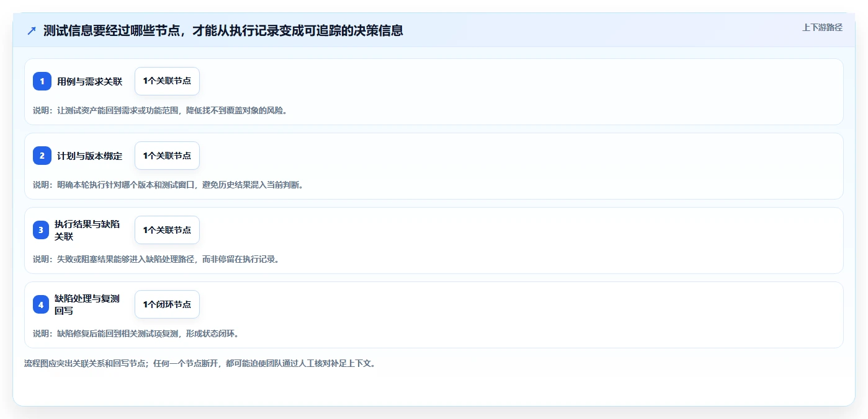Select the 用例与需求关联 step title
The width and height of the screenshot is (868, 419).
90,81
